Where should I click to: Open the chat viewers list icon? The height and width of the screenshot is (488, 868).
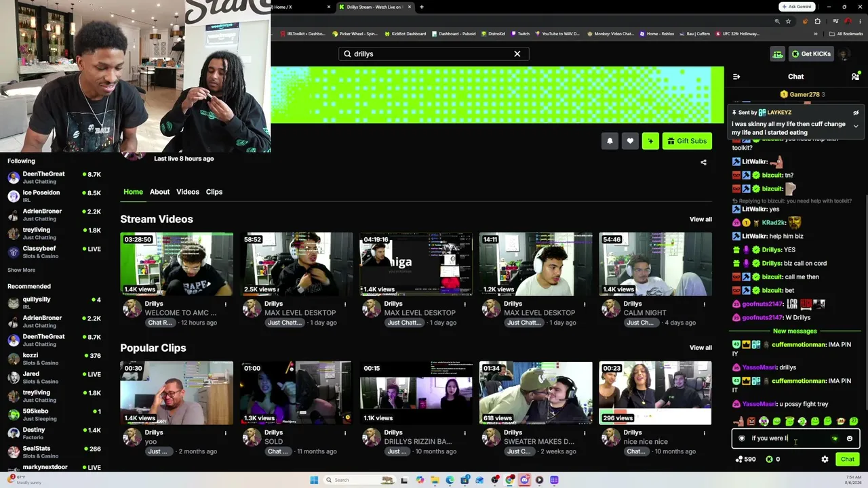[x=855, y=77]
